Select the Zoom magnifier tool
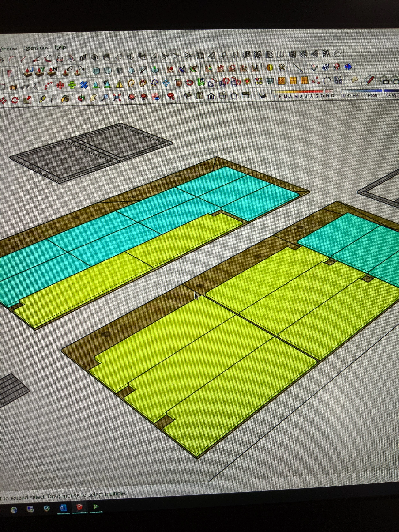The height and width of the screenshot is (532, 399). coord(105,98)
